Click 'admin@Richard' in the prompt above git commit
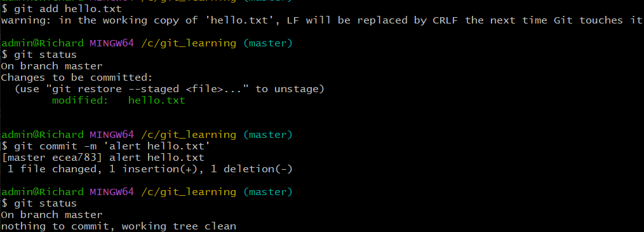 (x=43, y=135)
